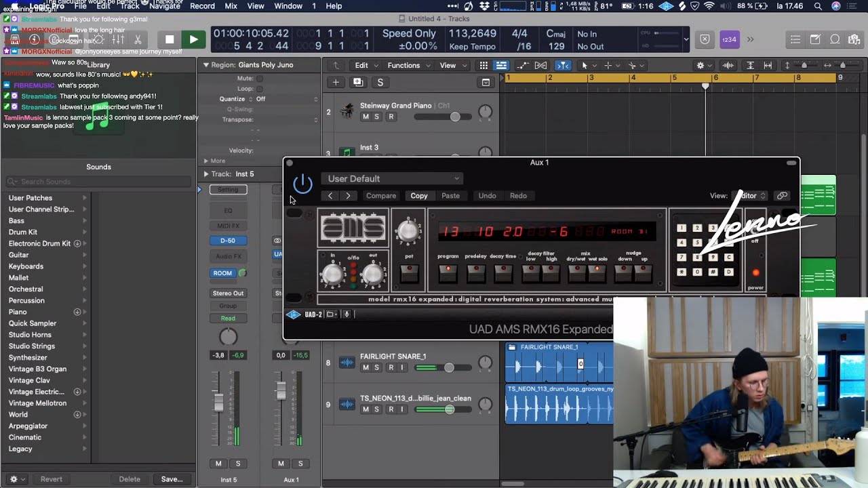The height and width of the screenshot is (488, 868).
Task: Click the Stop transport button
Action: click(170, 39)
